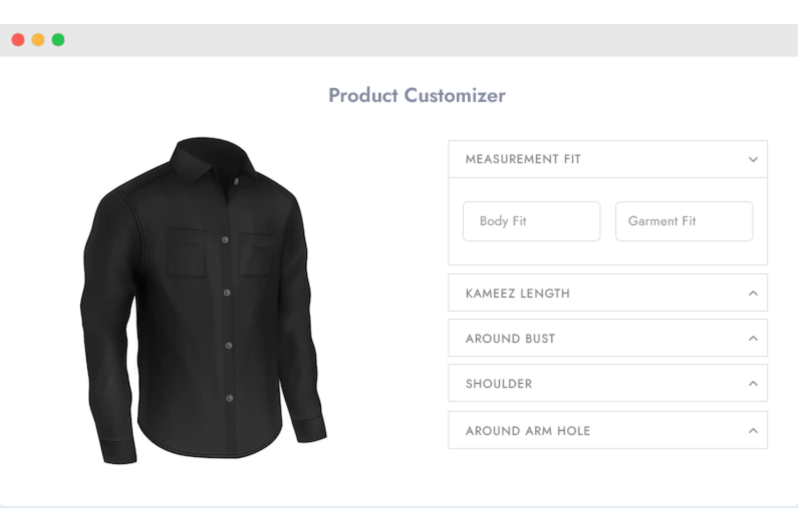Click the Around Bust section header

point(607,338)
